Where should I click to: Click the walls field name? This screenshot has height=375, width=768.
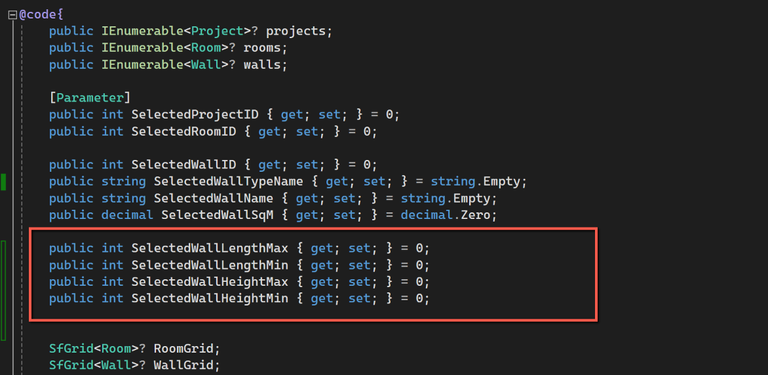(262, 65)
